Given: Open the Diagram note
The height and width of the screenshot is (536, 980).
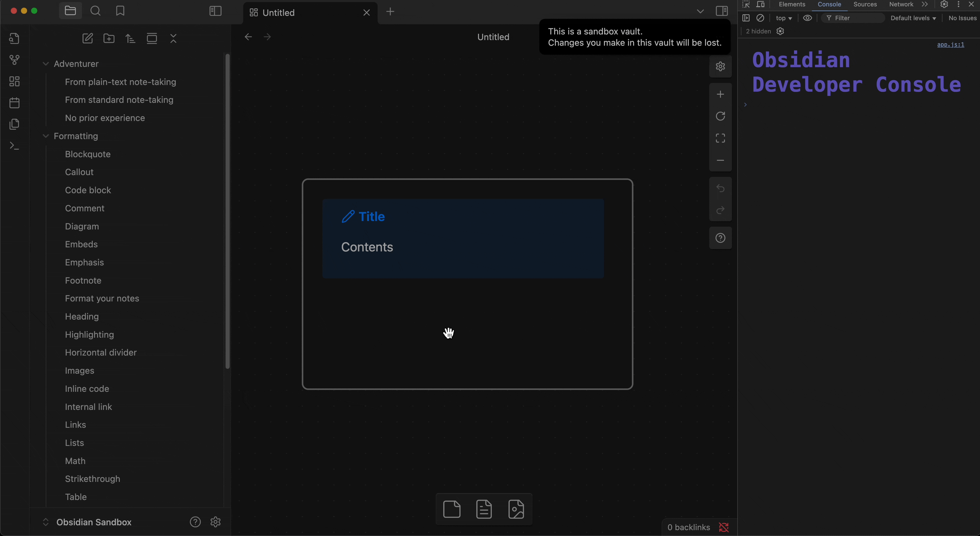Looking at the screenshot, I should [x=82, y=227].
